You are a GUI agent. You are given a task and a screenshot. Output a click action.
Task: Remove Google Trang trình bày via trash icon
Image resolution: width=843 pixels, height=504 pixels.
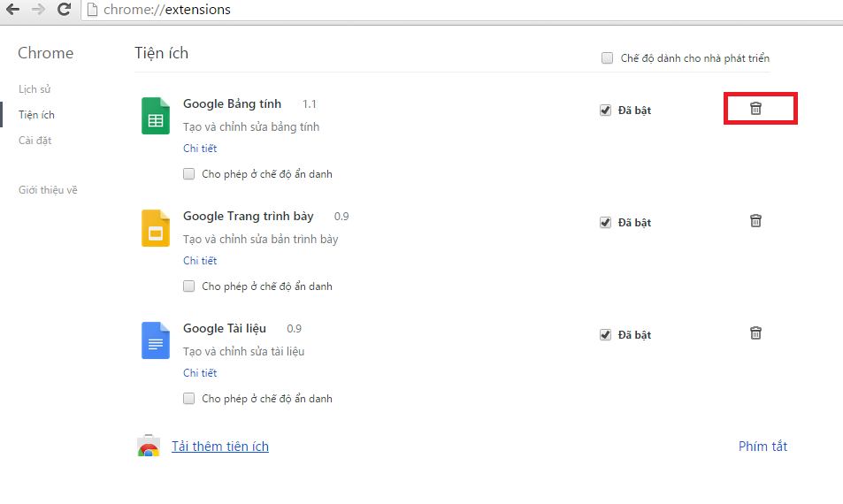[x=755, y=221]
